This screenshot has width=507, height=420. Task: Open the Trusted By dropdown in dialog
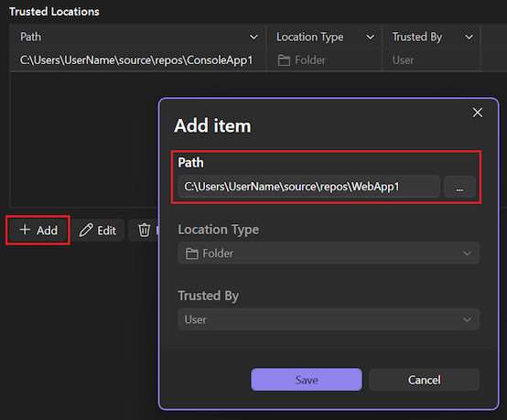point(329,319)
